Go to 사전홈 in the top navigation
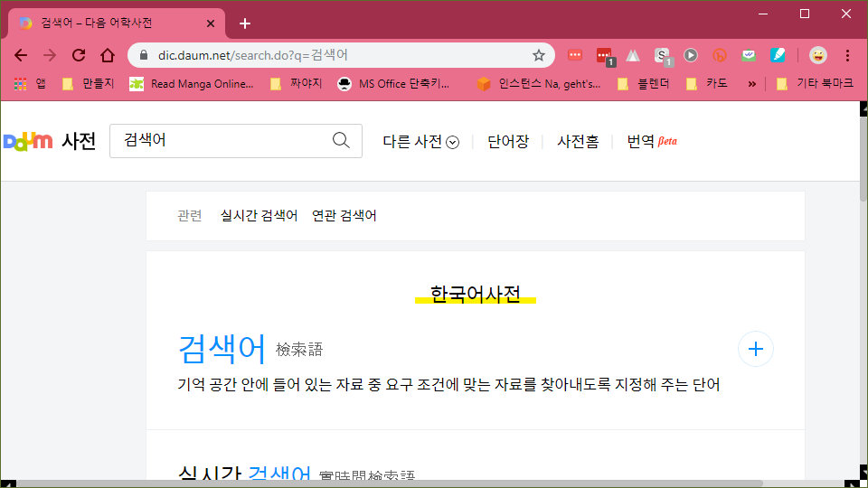Viewport: 868px width, 488px height. coord(578,141)
